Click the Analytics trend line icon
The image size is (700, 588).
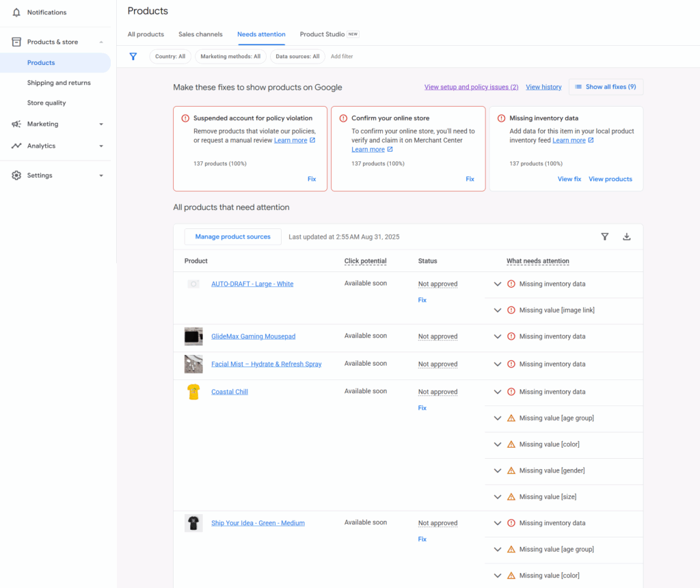coord(16,146)
